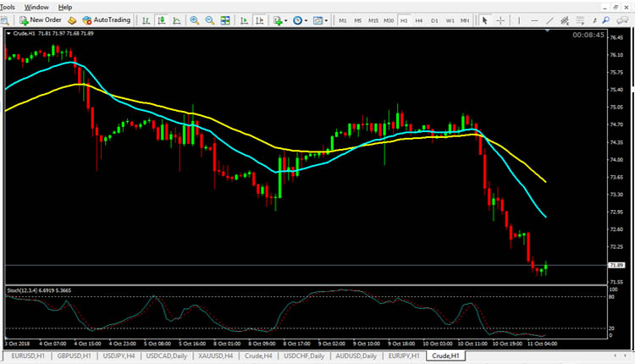Select the XAUUSD,H4 chart tab
The image size is (635, 364).
coord(215,356)
